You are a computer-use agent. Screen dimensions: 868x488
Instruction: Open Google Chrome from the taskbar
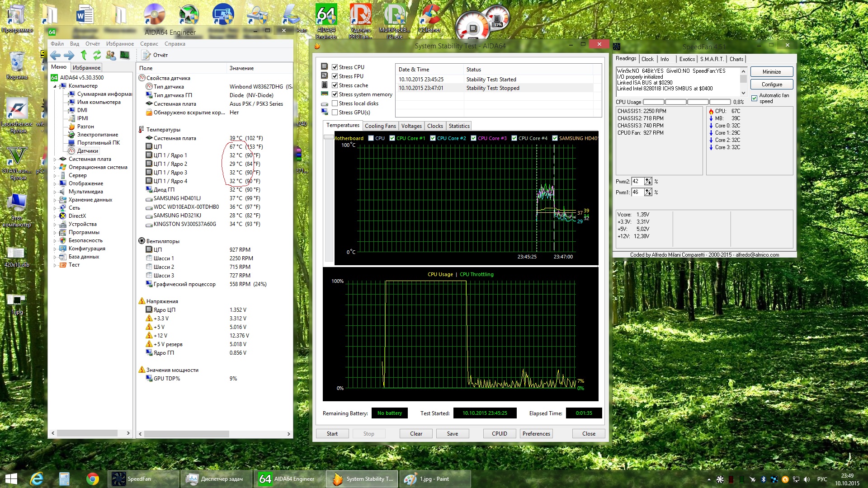[93, 479]
